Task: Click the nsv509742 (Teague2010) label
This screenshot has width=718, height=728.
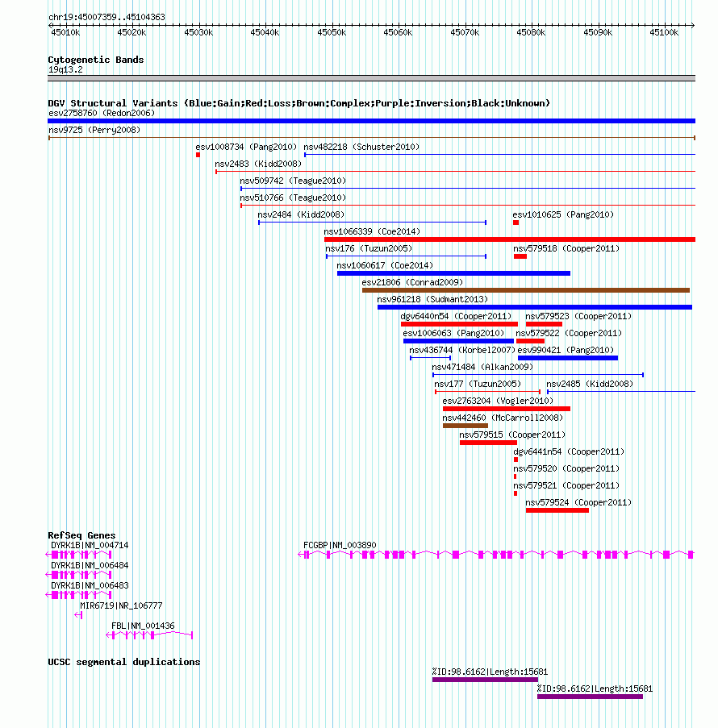Action: click(293, 181)
